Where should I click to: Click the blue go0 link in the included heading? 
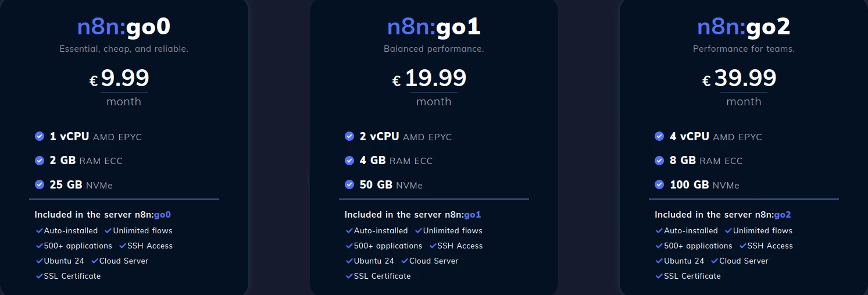click(x=162, y=215)
